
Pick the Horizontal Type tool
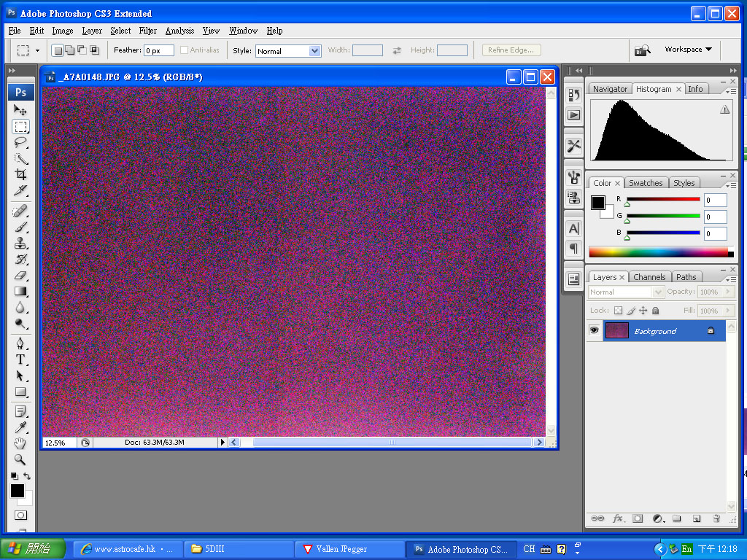pos(20,359)
